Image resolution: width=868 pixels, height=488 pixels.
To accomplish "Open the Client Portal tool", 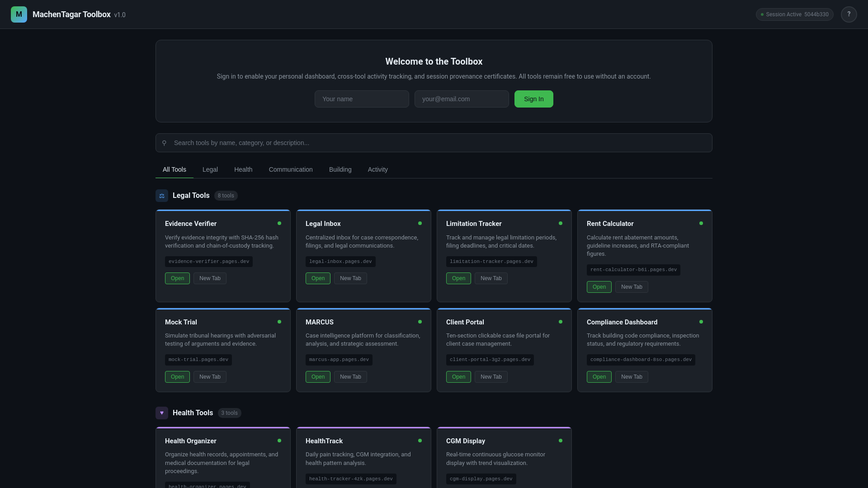I will pyautogui.click(x=458, y=377).
